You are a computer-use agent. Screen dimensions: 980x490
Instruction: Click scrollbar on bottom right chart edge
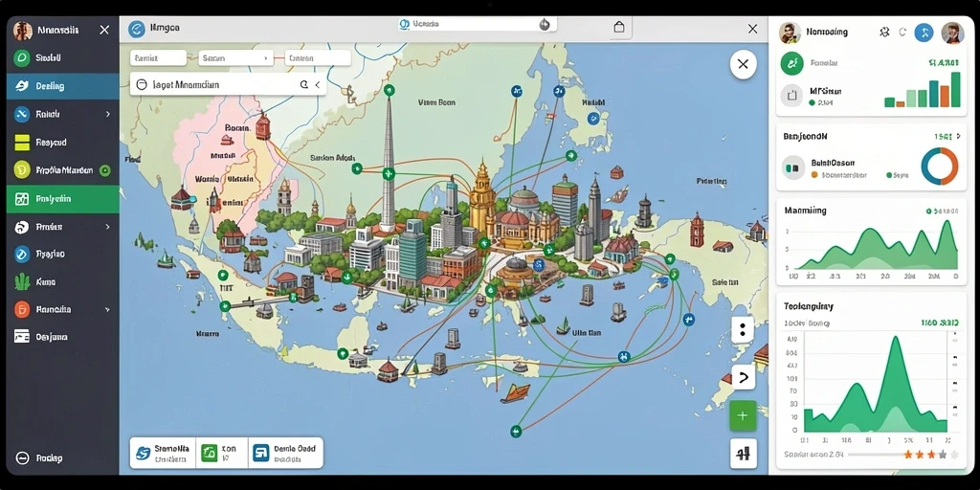[955, 381]
